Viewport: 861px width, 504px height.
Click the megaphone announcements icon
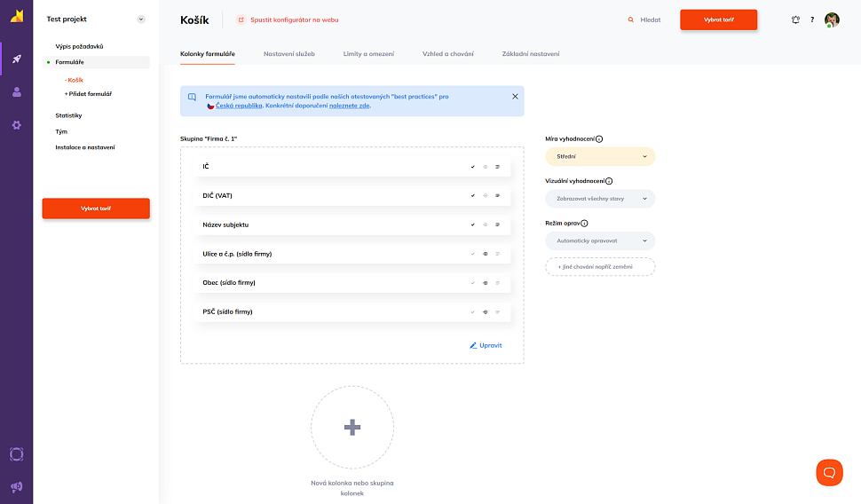16,486
